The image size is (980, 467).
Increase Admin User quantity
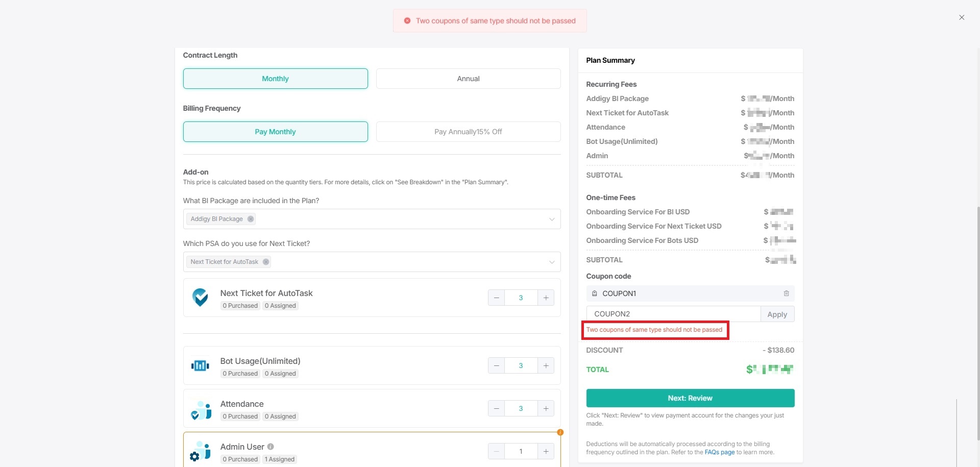point(546,451)
